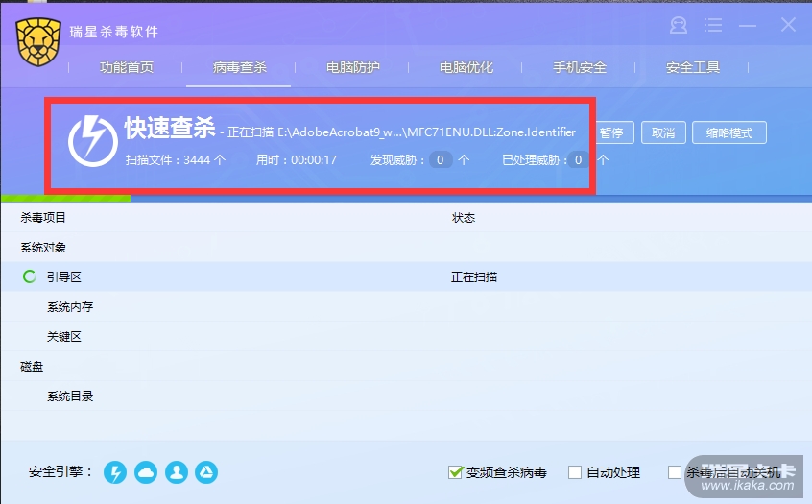Pause the scan with 暂停 button
Image resolution: width=812 pixels, height=504 pixels.
point(614,133)
